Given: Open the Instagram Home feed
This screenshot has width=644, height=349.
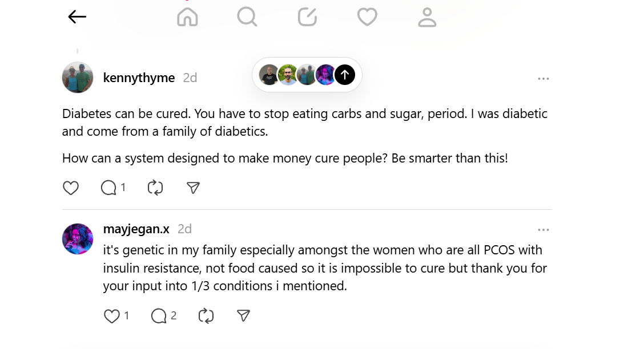Looking at the screenshot, I should [x=187, y=17].
